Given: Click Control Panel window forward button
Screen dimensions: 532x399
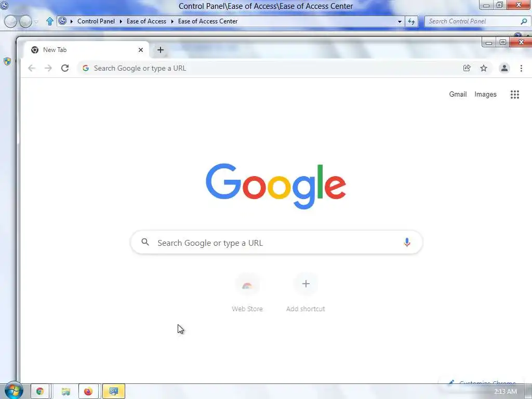Looking at the screenshot, I should point(25,21).
